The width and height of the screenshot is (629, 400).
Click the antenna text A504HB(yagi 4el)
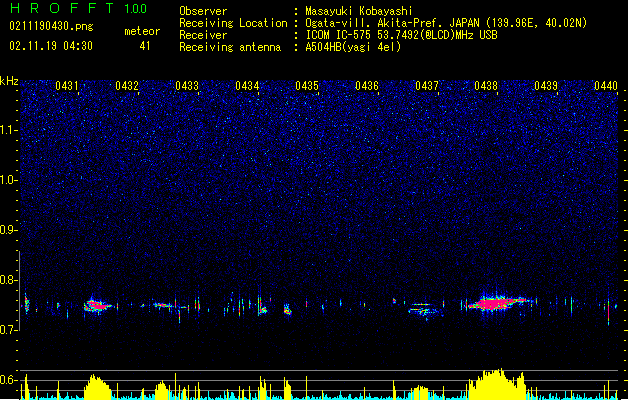click(353, 47)
